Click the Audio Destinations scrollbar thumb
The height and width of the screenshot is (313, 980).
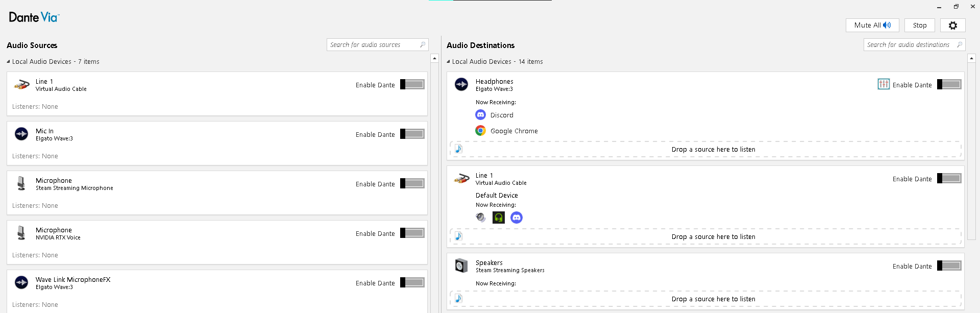point(971,151)
